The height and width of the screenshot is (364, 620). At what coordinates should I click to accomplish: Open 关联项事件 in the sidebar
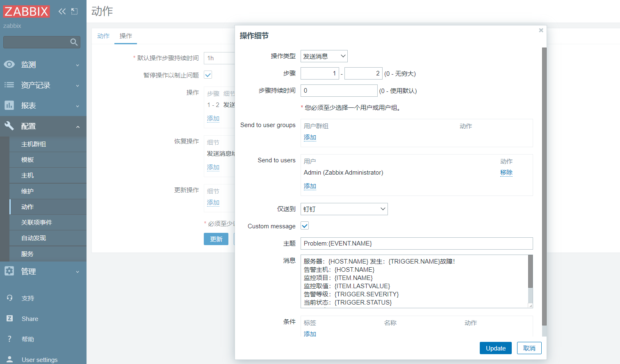pos(48,223)
